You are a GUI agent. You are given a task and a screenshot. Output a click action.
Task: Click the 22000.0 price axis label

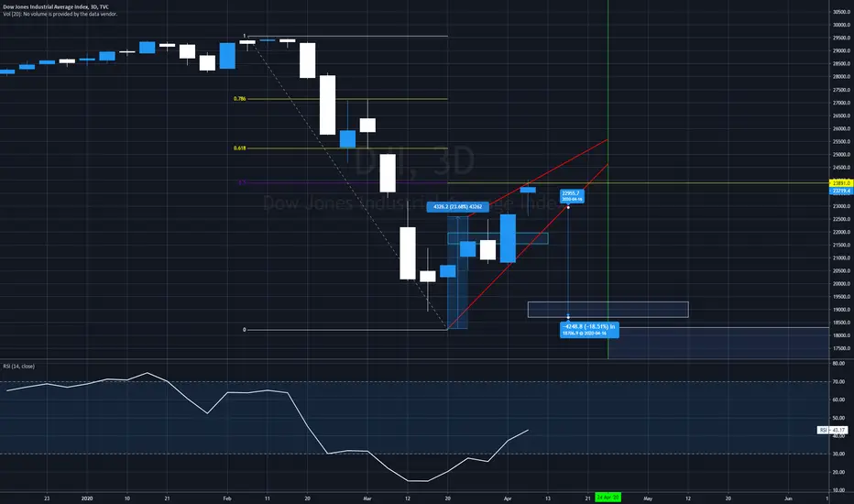[x=841, y=232]
